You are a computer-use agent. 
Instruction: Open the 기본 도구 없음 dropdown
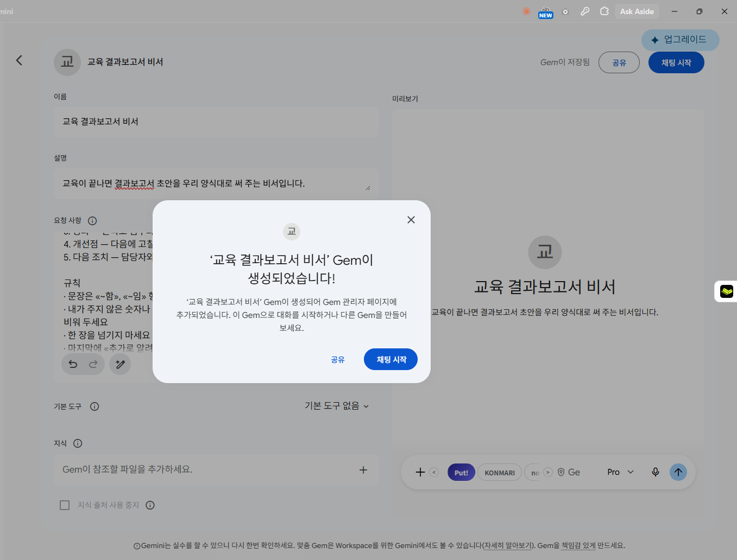pyautogui.click(x=337, y=406)
